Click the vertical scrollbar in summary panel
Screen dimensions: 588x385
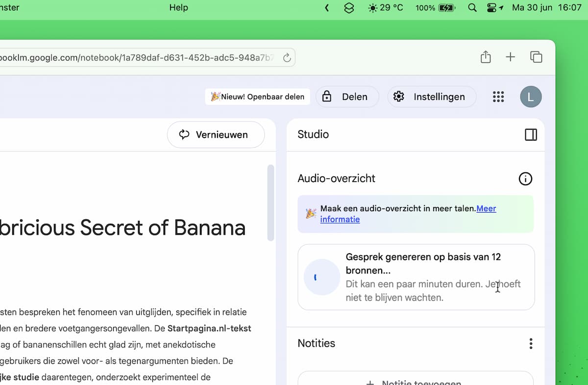tap(270, 203)
